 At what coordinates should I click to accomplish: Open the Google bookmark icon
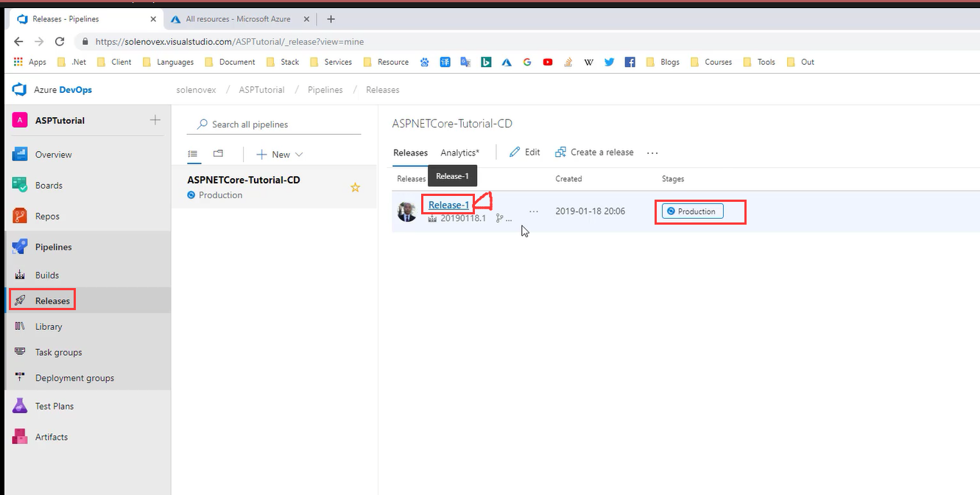527,62
